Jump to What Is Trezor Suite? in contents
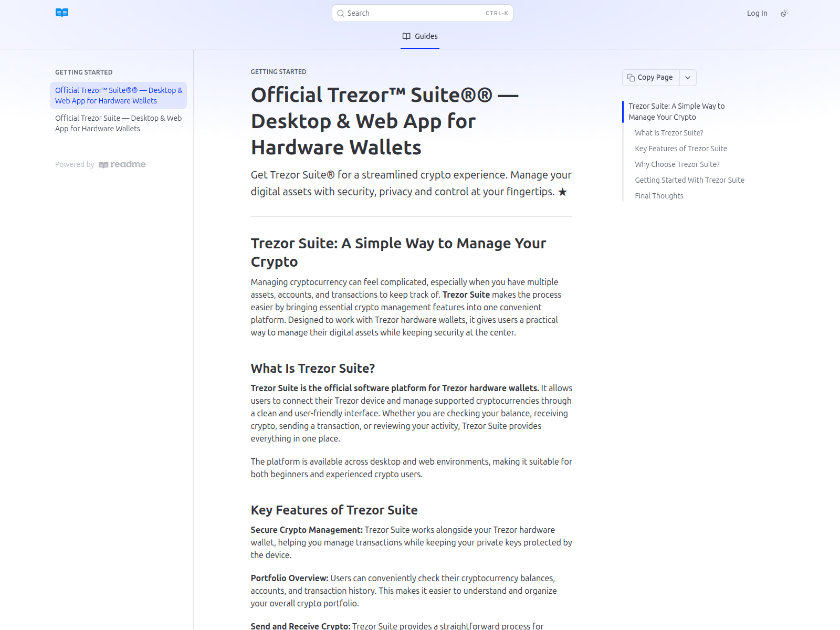The width and height of the screenshot is (840, 630). coord(669,133)
